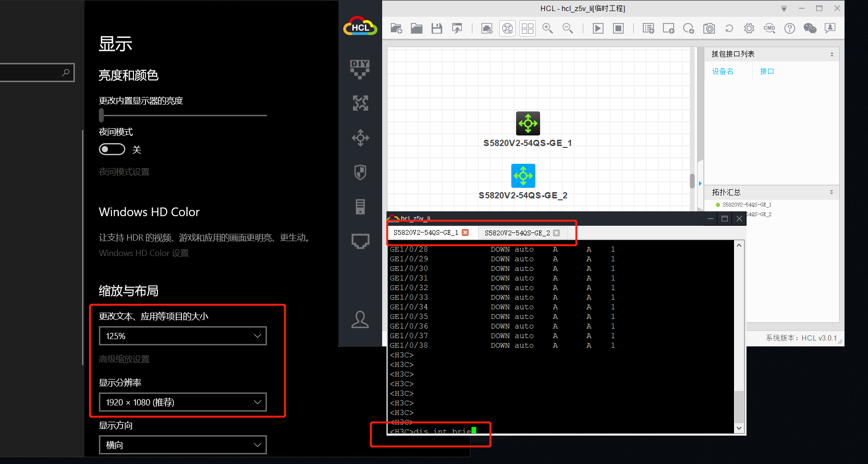Select device S5820V2-54QS-GE_2 on canvas
Image resolution: width=868 pixels, height=464 pixels.
click(523, 176)
